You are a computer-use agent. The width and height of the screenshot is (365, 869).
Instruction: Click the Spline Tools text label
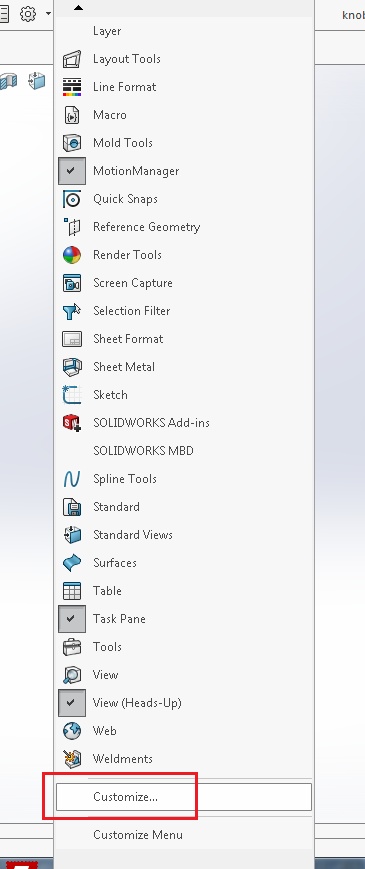click(x=125, y=479)
